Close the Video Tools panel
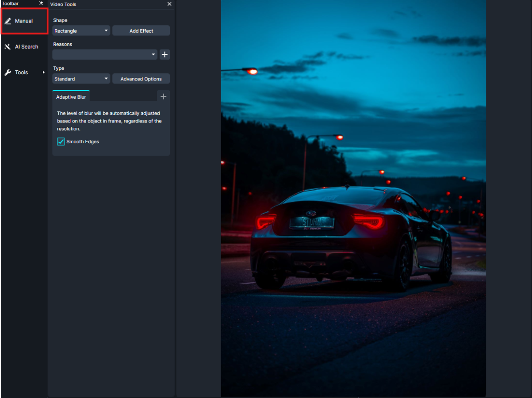This screenshot has height=398, width=532. 169,4
